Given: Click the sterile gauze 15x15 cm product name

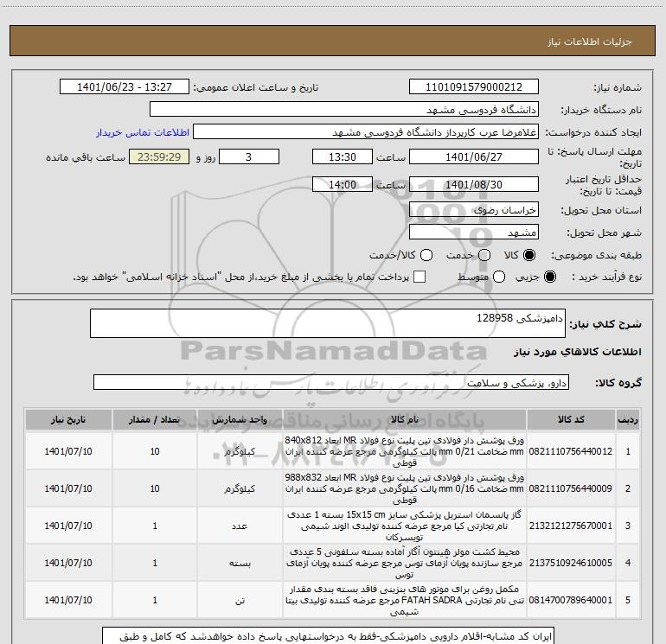Looking at the screenshot, I should pos(405,526).
